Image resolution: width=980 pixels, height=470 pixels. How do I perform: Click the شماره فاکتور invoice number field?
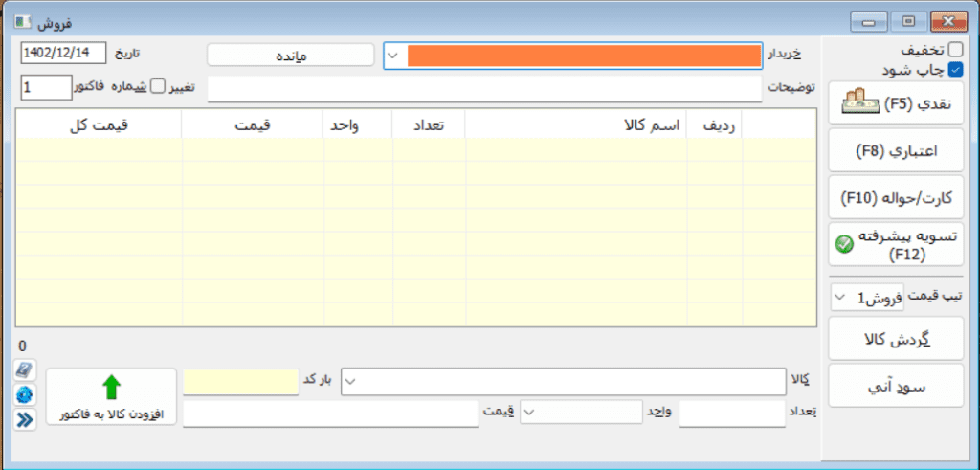click(46, 87)
